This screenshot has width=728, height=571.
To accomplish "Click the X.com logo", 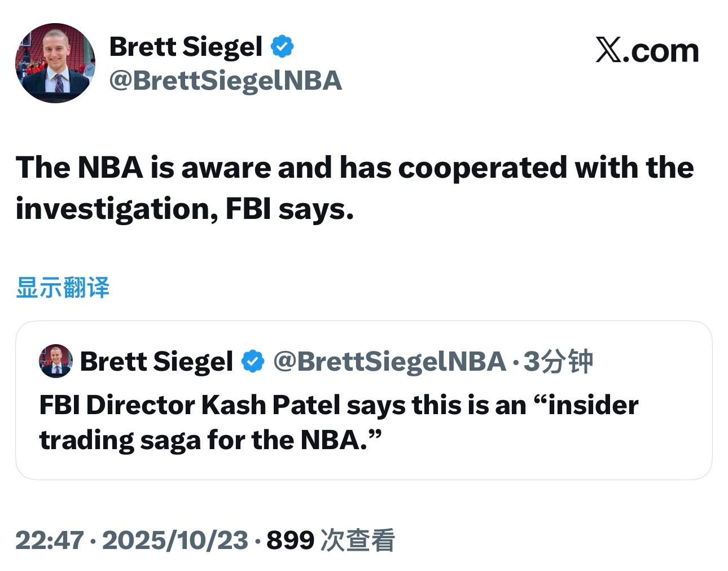I will [x=647, y=51].
